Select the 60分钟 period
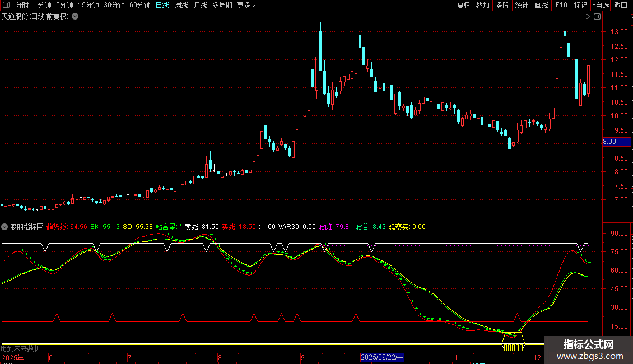Screen dimensions: 633x364 [140, 5]
